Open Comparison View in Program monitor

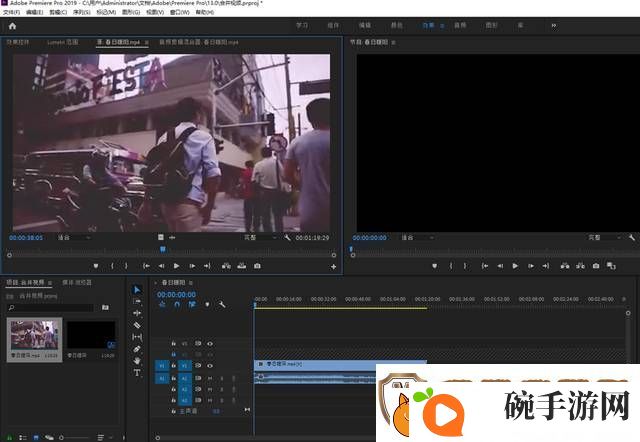tap(611, 266)
